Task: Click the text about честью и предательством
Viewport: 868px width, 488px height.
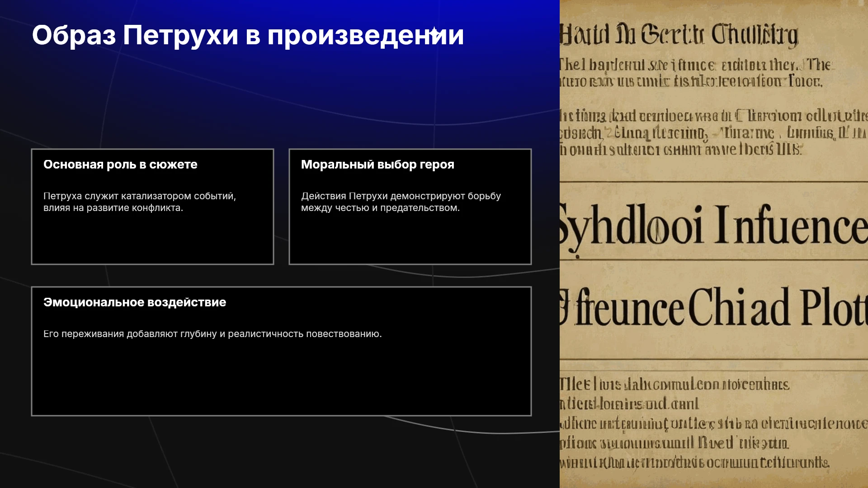Action: 380,208
